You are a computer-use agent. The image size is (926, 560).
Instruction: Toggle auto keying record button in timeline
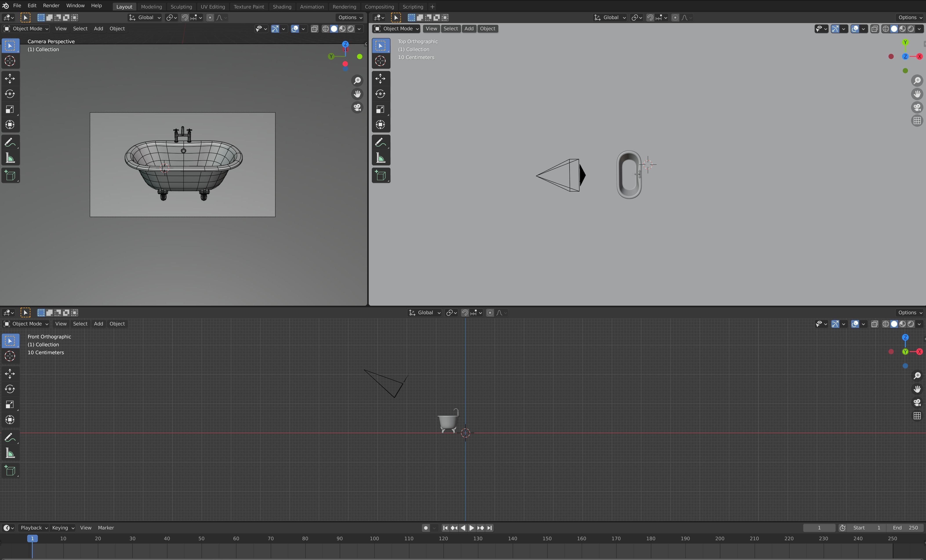(x=425, y=528)
